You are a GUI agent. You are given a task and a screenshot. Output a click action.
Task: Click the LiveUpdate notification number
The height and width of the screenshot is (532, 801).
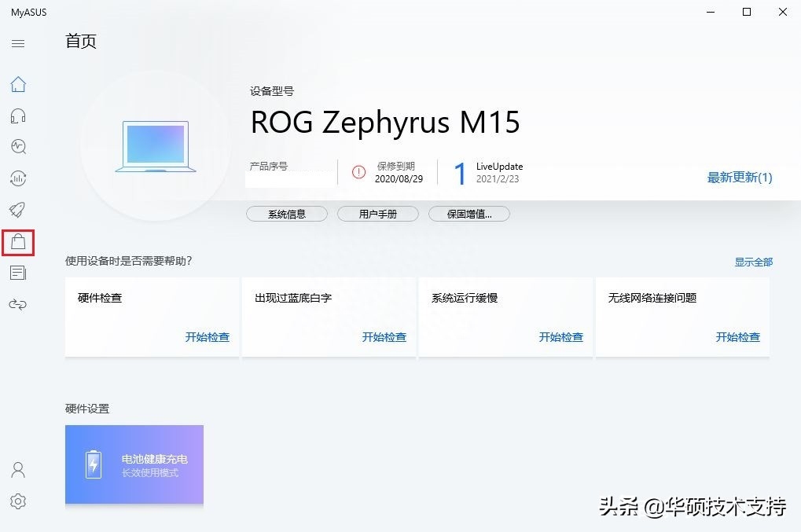tap(459, 173)
